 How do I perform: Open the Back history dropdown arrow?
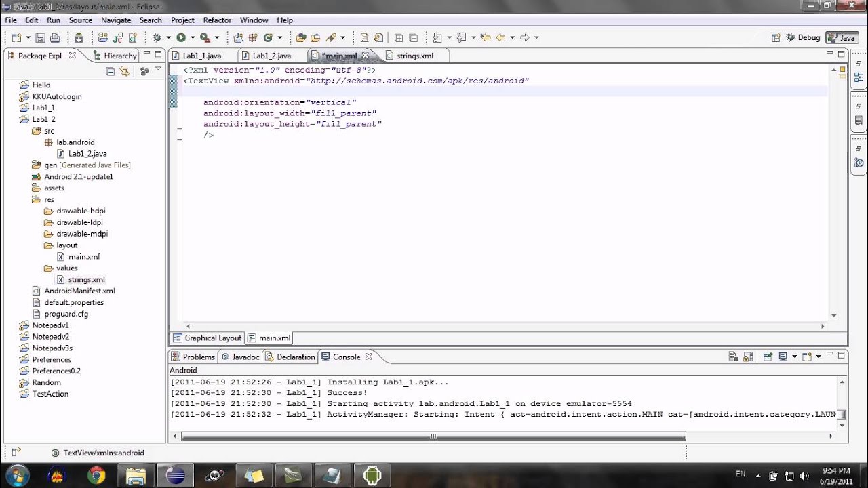(x=513, y=38)
